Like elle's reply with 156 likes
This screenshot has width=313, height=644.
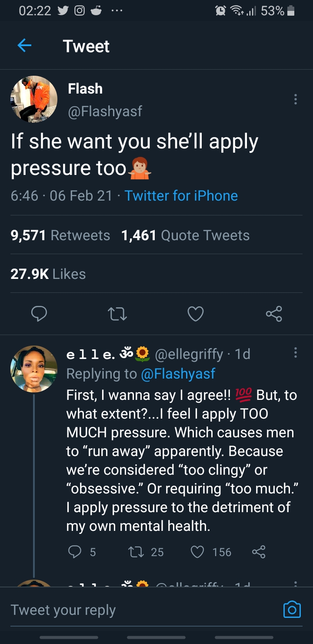pos(198,552)
